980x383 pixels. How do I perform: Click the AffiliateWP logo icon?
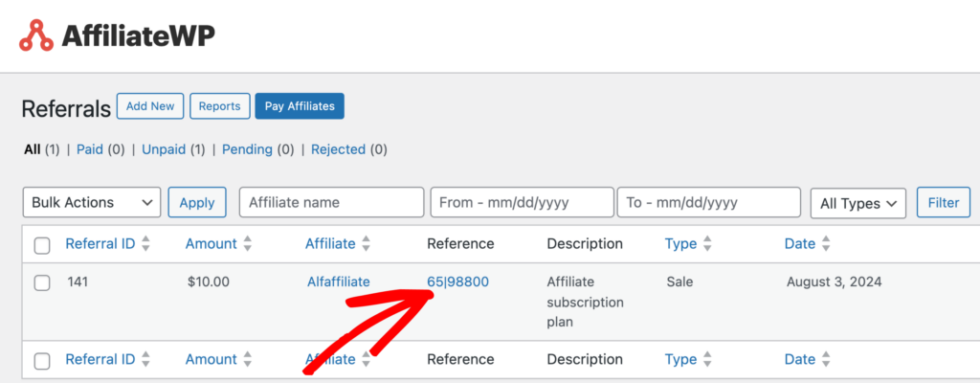coord(36,35)
